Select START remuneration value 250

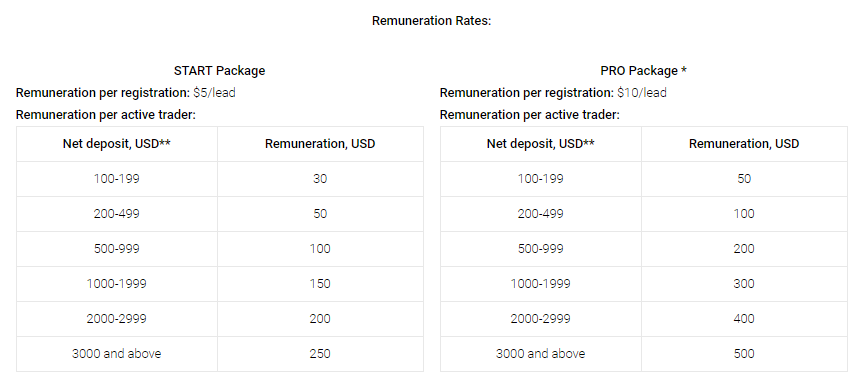tap(320, 354)
